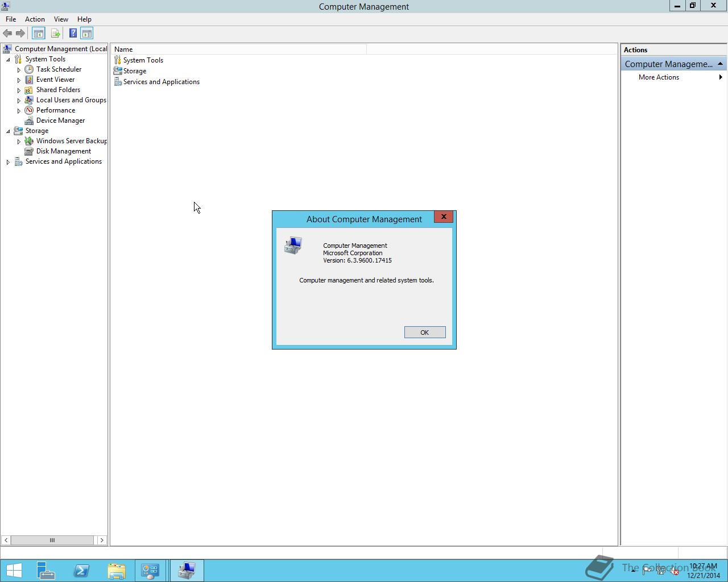Click the Local Users and Groups icon
The image size is (728, 582).
click(29, 100)
